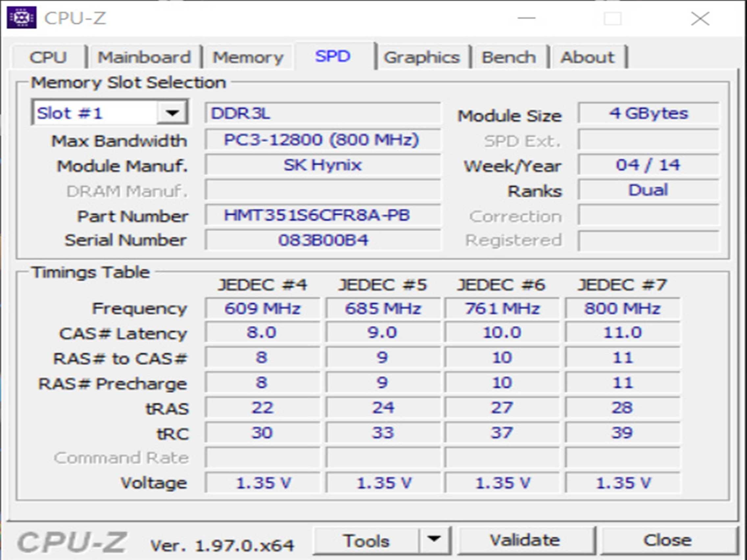Open the Mainboard tab
The image size is (747, 560).
(144, 57)
